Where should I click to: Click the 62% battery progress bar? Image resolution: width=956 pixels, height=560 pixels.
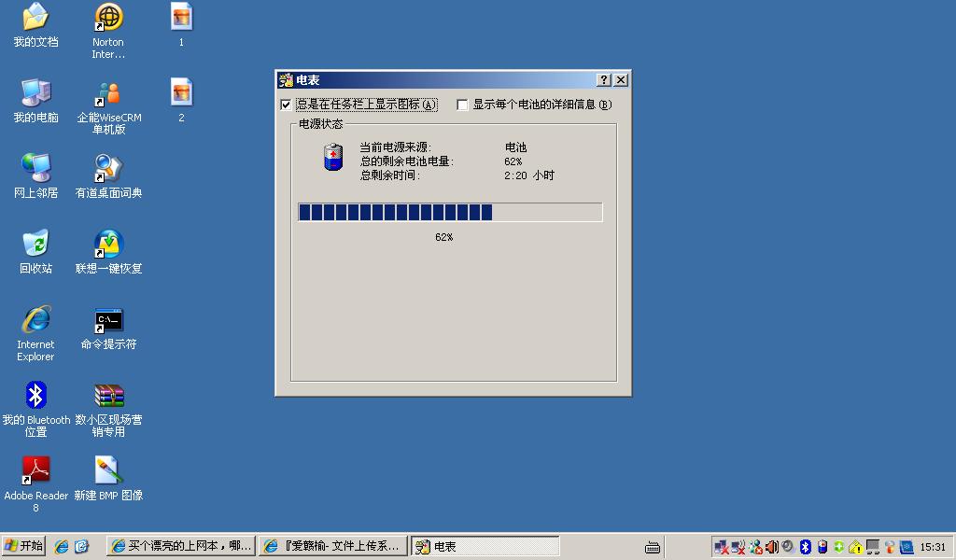coord(449,213)
